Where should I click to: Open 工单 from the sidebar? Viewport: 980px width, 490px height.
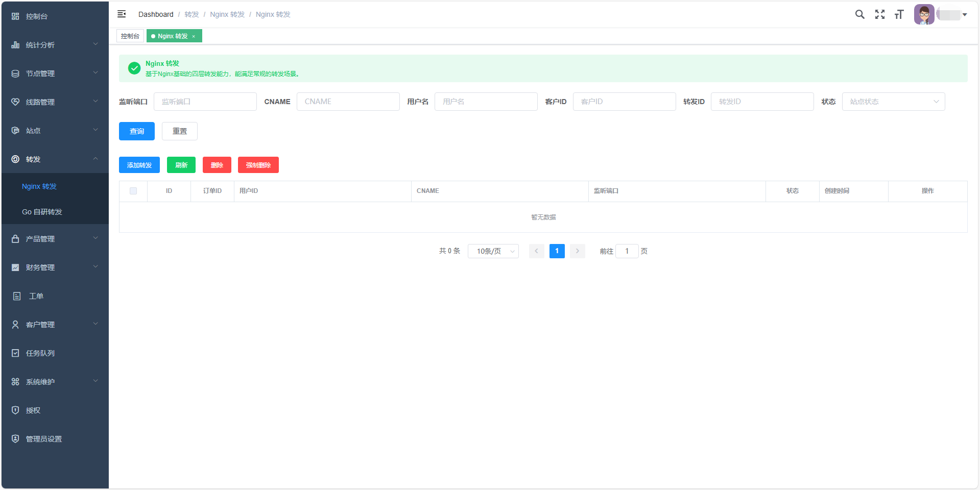pyautogui.click(x=36, y=296)
